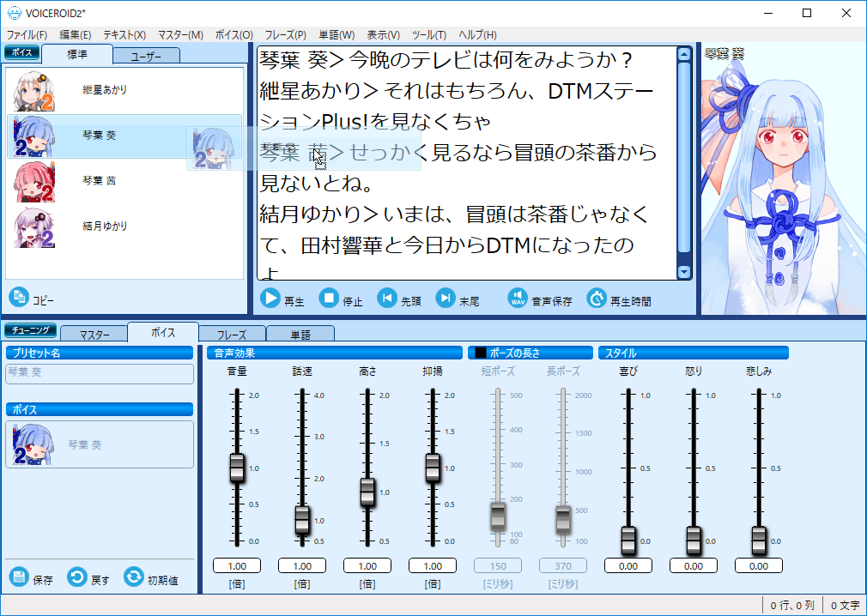Click the 話速 value field
The image size is (867, 616).
(x=302, y=565)
